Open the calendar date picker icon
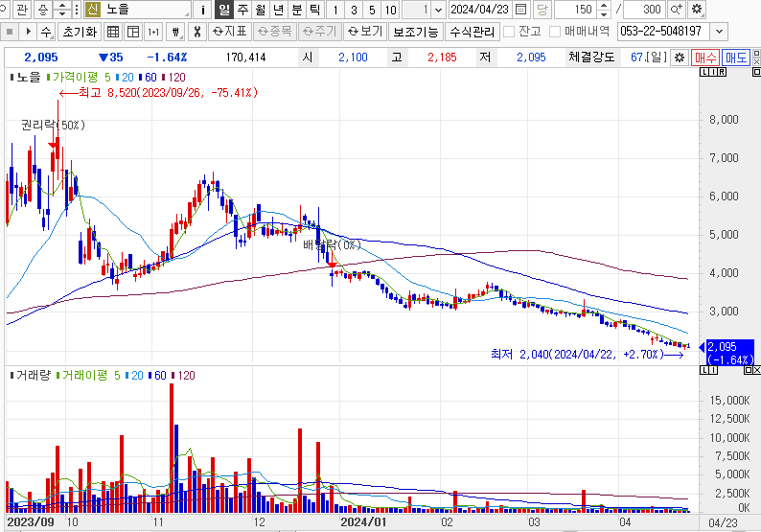The image size is (761, 532). (520, 10)
